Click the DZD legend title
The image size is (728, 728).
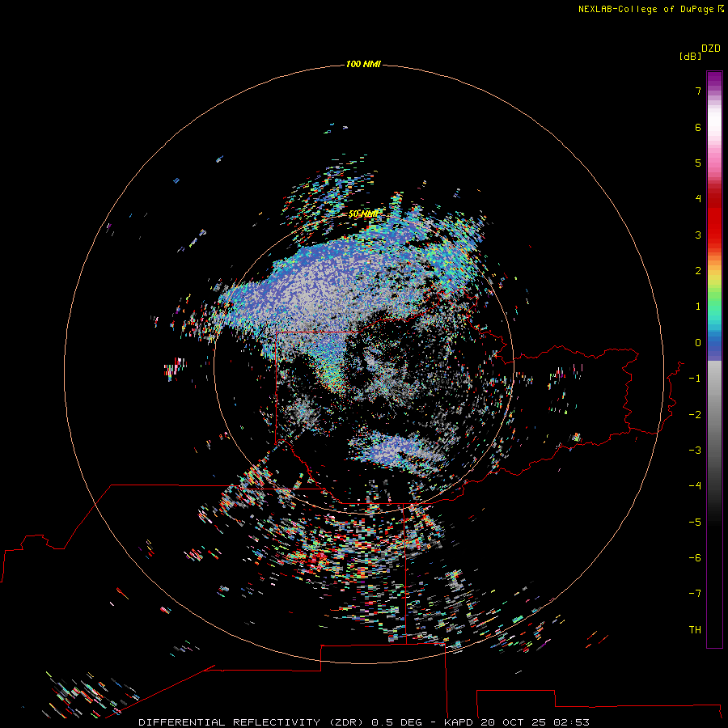[x=711, y=49]
